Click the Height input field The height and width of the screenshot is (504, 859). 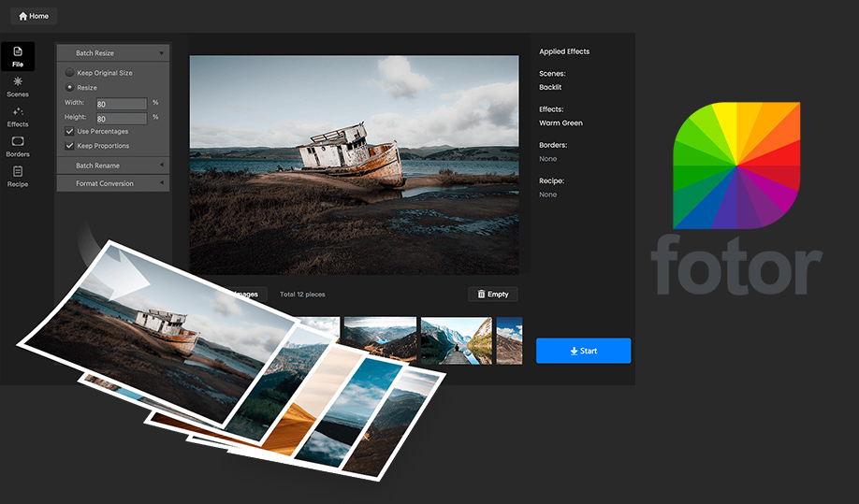[122, 118]
